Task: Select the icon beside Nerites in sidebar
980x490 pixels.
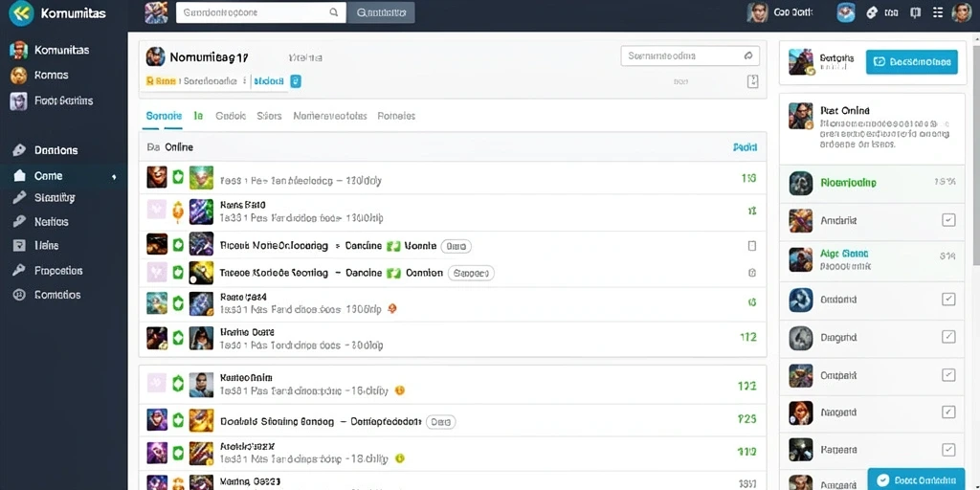Action: click(x=19, y=221)
